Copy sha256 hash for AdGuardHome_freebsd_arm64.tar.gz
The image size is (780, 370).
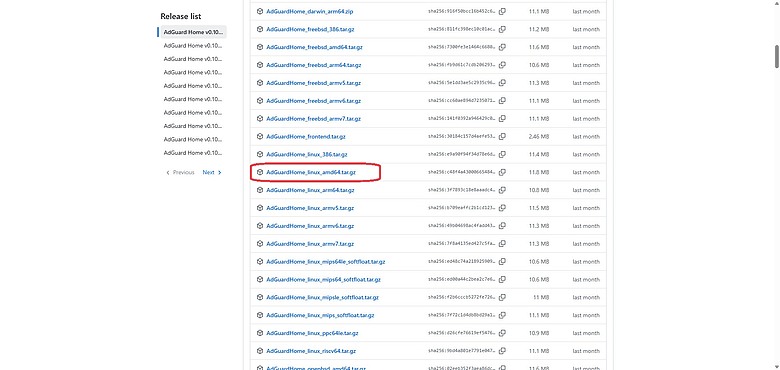[x=502, y=65]
